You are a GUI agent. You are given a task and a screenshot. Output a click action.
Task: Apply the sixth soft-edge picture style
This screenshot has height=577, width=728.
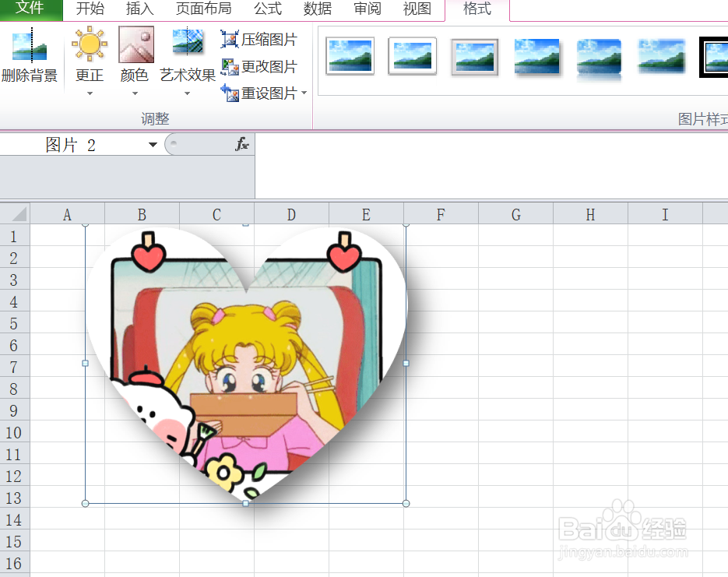[661, 57]
